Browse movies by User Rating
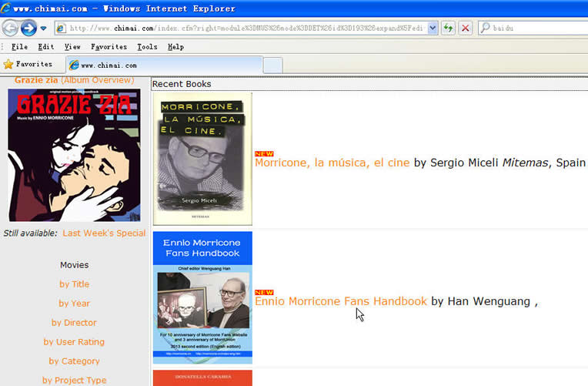The height and width of the screenshot is (386, 588). coord(74,342)
